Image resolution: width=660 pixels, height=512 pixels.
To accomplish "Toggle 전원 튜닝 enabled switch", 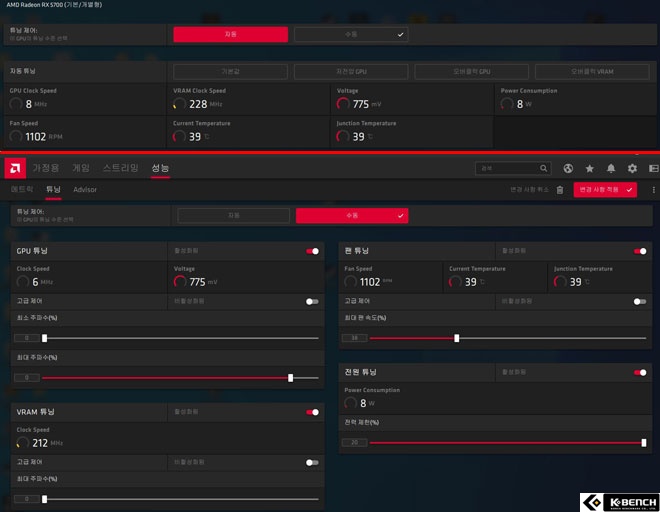I will 640,373.
